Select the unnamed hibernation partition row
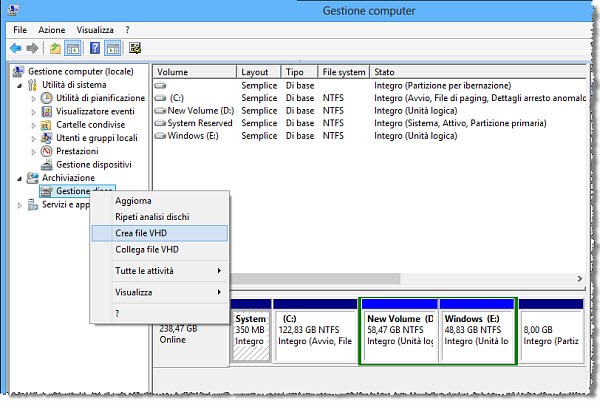This screenshot has height=401, width=600. click(x=370, y=86)
